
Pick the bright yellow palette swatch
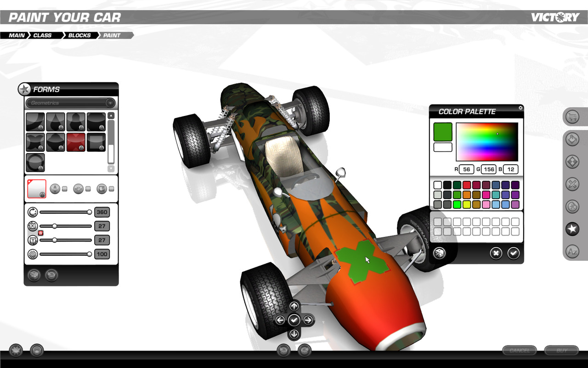[x=467, y=204]
